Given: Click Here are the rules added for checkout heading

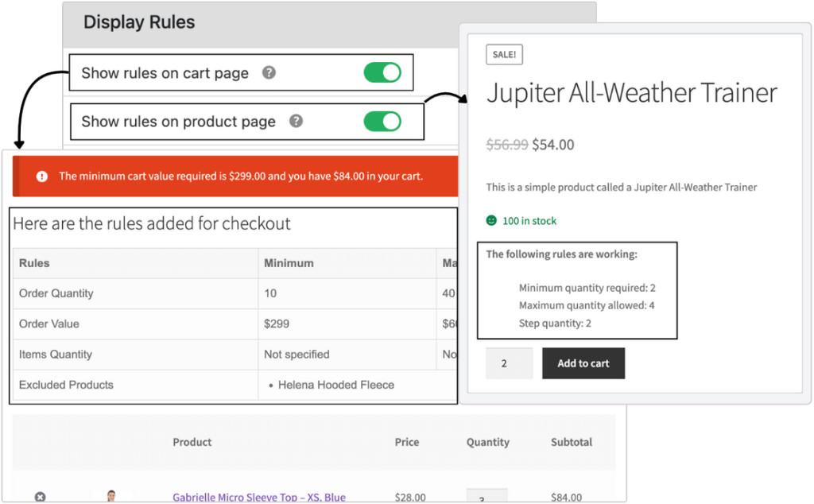Looking at the screenshot, I should pyautogui.click(x=152, y=223).
